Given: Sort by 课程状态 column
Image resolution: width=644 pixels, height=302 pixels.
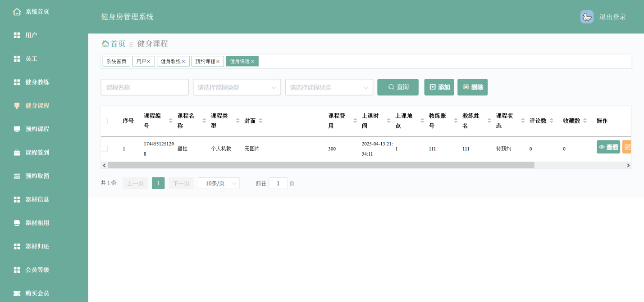Looking at the screenshot, I should (x=523, y=121).
